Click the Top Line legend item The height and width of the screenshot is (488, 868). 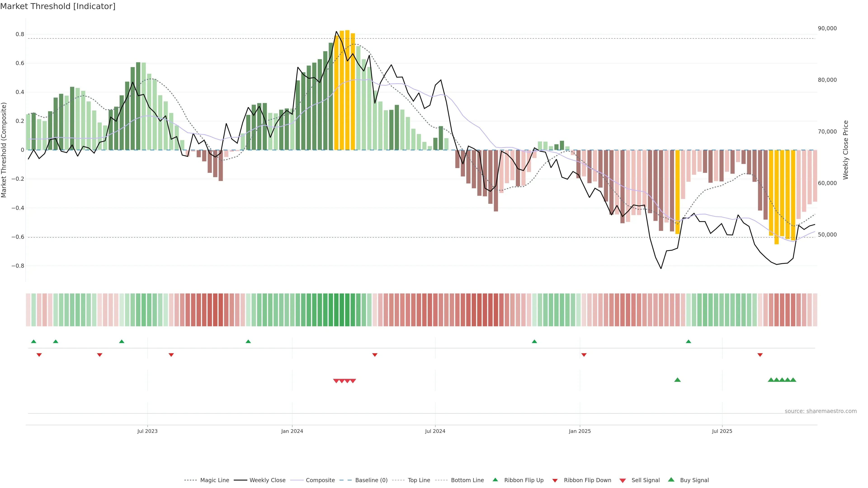[x=419, y=480]
